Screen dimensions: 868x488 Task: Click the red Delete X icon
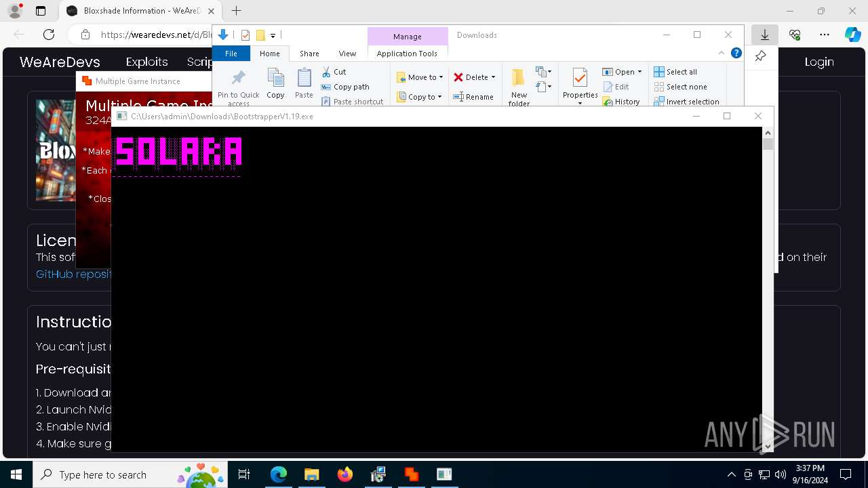(458, 77)
